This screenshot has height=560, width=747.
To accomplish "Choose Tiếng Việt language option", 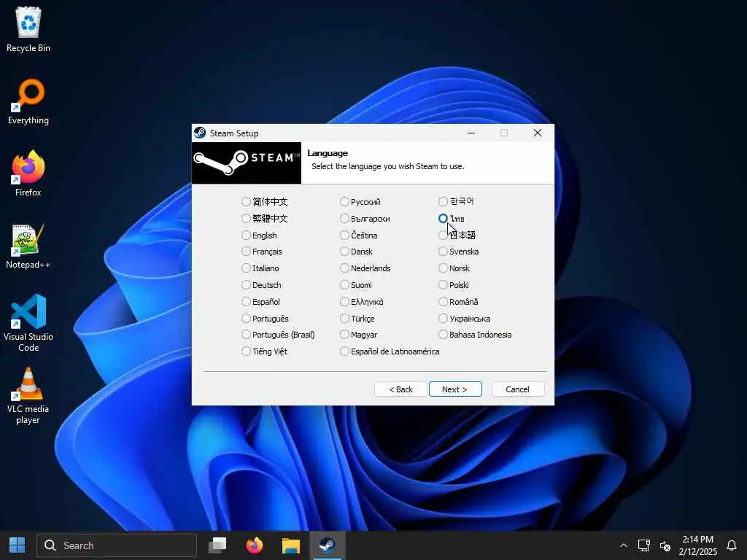I will click(x=246, y=351).
